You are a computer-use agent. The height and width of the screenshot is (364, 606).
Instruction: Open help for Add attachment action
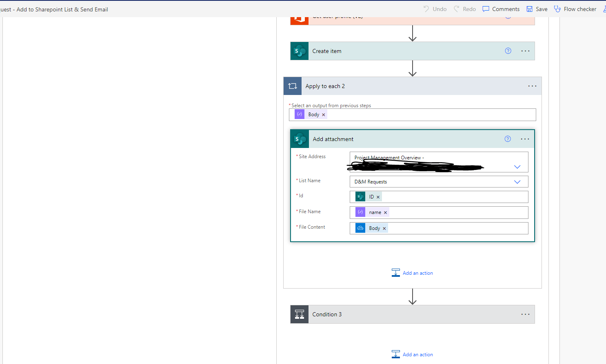click(508, 139)
